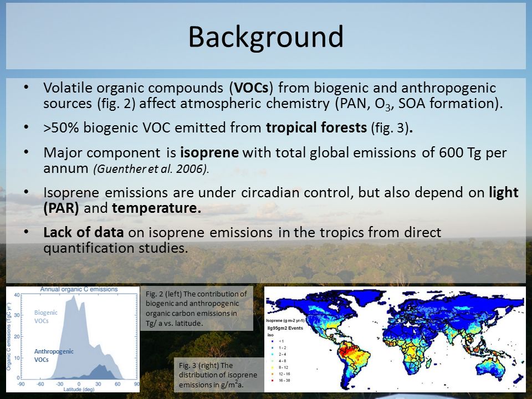The height and width of the screenshot is (399, 532).
Task: Click the 'llg95gm2 Events' legend text
Action: (285, 328)
